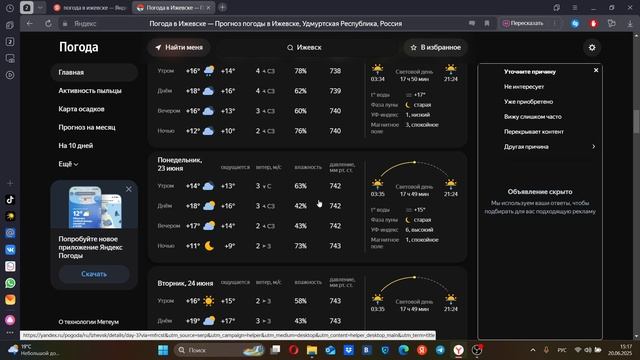Open the О технологии Метеум link
Viewport: 640px width, 360px height.
click(x=89, y=322)
